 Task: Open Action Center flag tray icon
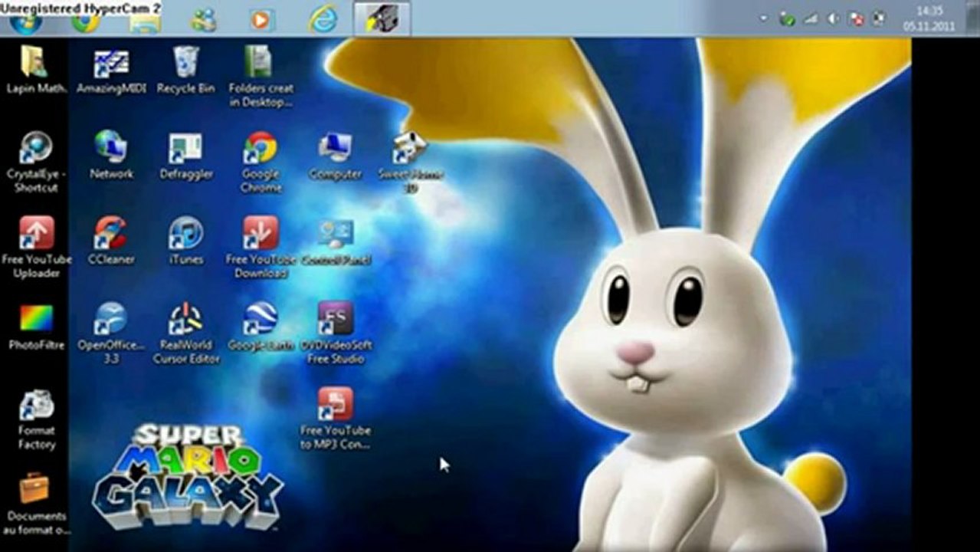pos(856,18)
